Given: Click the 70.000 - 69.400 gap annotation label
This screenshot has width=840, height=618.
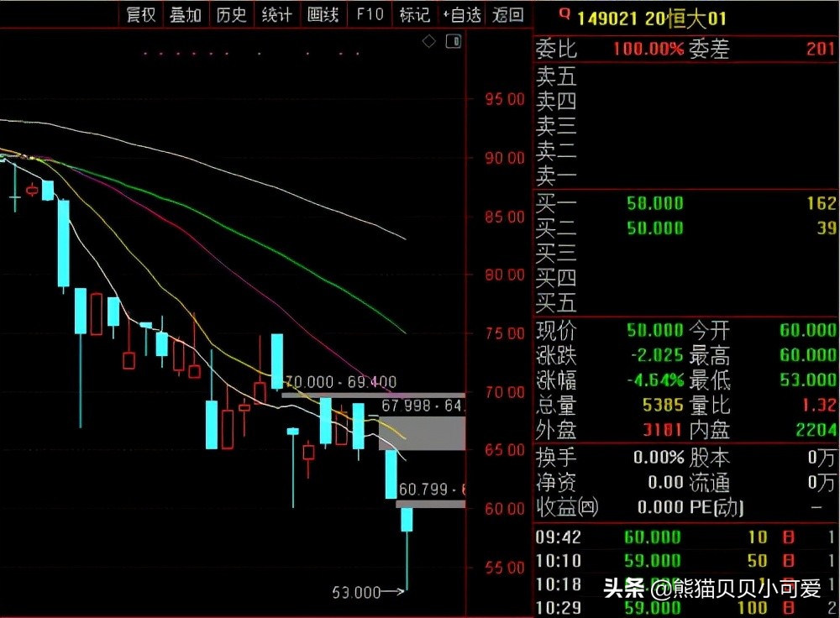Looking at the screenshot, I should tap(340, 382).
